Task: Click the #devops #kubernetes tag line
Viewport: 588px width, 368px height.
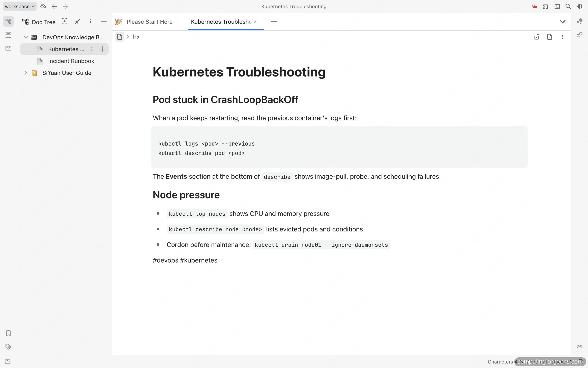Action: 185,260
